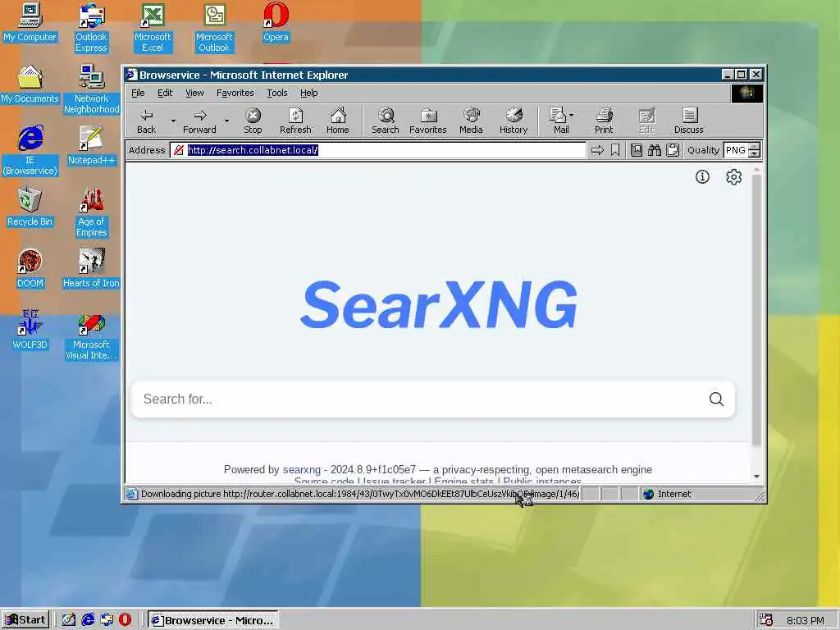
Task: Click the Discuss toolbar button
Action: click(688, 121)
